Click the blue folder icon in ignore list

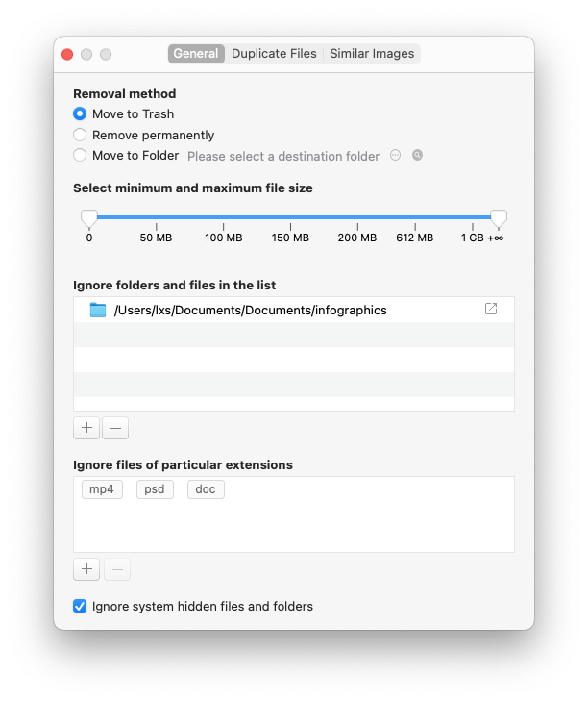click(x=97, y=310)
